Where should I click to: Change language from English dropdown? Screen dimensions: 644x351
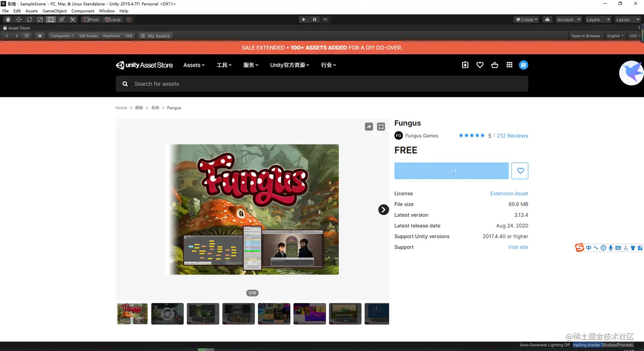[615, 36]
